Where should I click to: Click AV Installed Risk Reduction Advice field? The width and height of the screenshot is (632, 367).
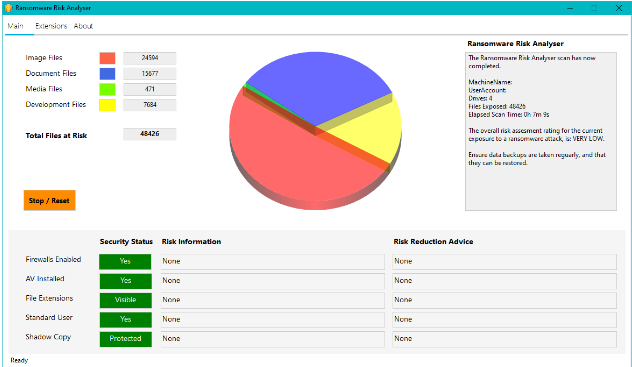505,281
